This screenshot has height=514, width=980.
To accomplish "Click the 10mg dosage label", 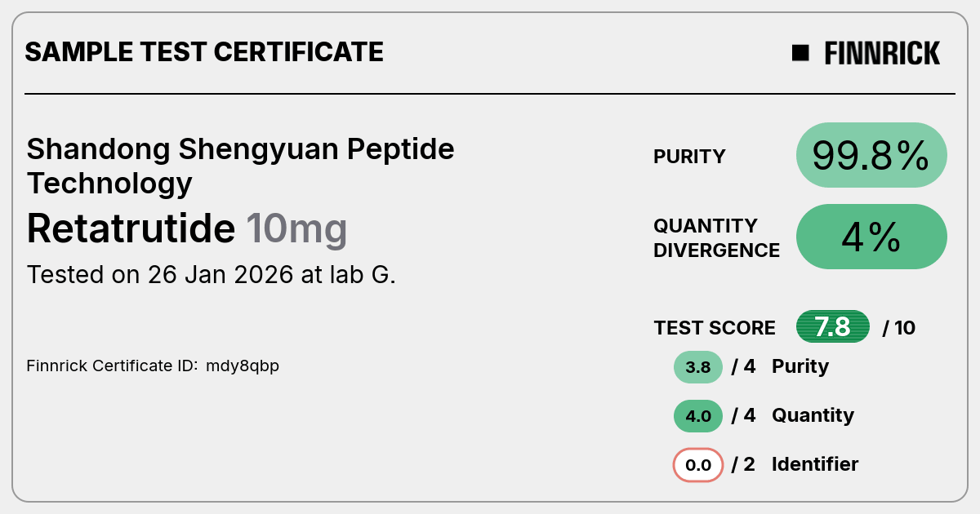I will tap(296, 230).
